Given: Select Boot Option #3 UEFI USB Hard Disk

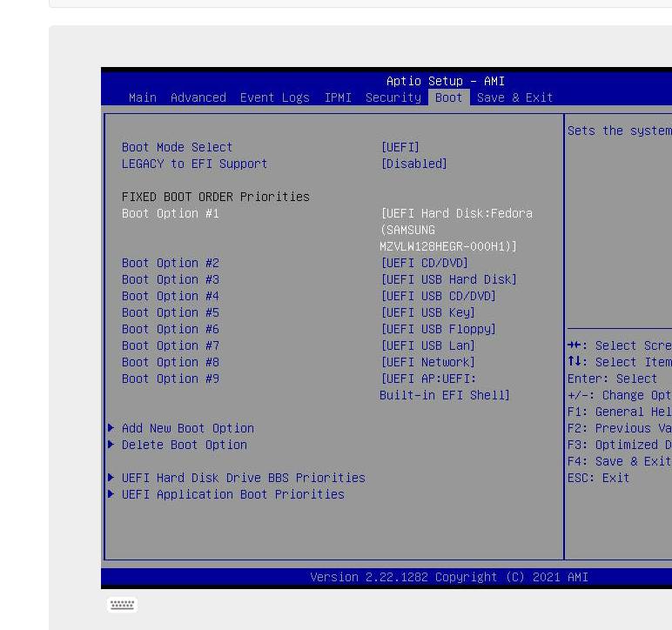Looking at the screenshot, I should pyautogui.click(x=449, y=279).
